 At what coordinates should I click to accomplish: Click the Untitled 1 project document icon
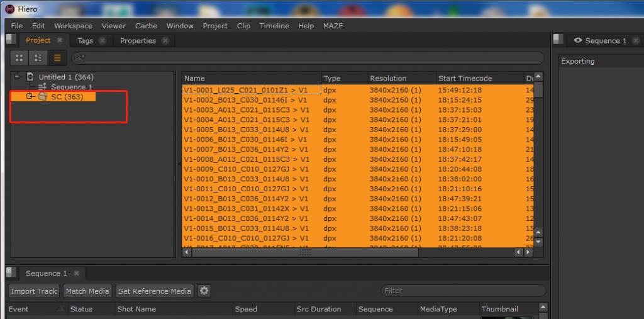(30, 77)
